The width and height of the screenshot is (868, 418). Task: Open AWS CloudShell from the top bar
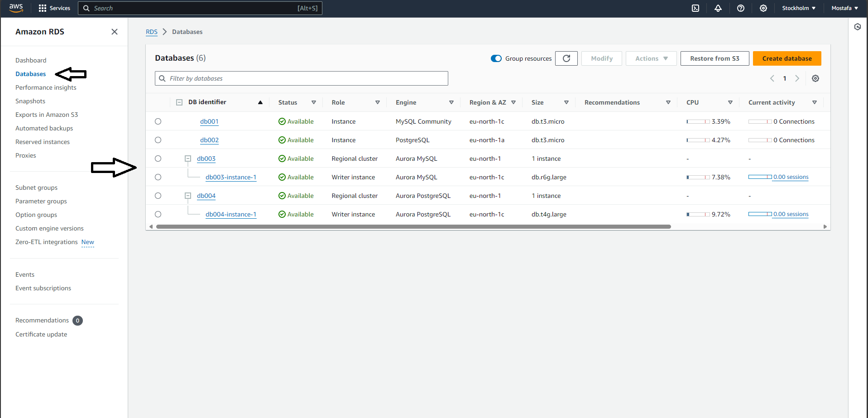[695, 8]
